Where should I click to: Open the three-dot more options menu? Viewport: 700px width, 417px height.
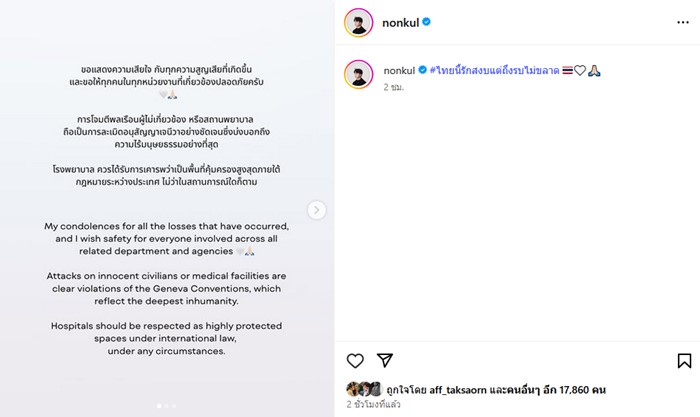[x=682, y=21]
